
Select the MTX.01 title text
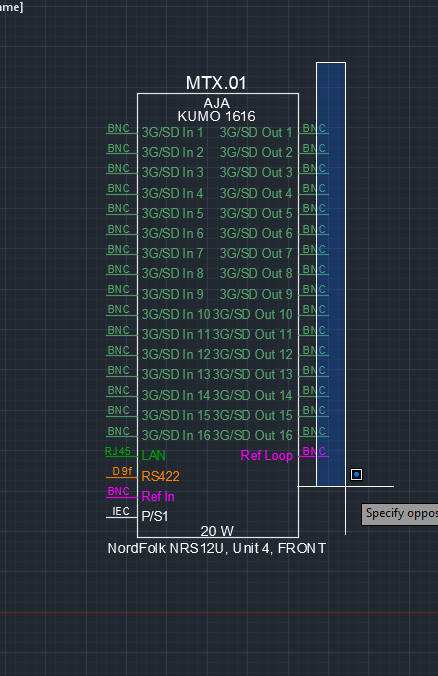click(216, 83)
